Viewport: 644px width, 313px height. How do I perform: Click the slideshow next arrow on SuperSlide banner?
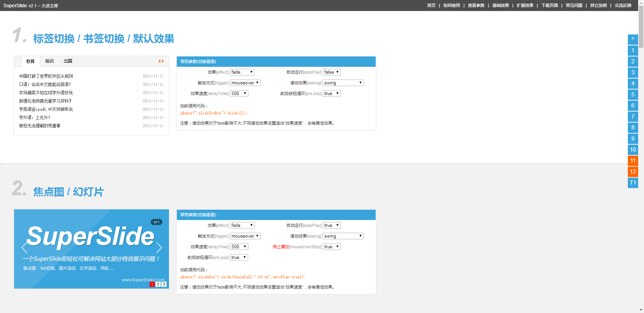coord(159,247)
